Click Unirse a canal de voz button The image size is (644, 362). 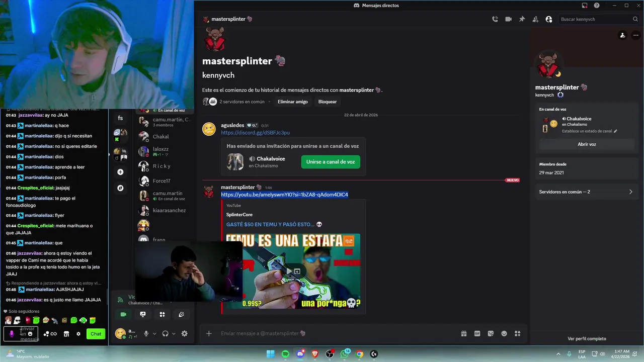pos(331,162)
